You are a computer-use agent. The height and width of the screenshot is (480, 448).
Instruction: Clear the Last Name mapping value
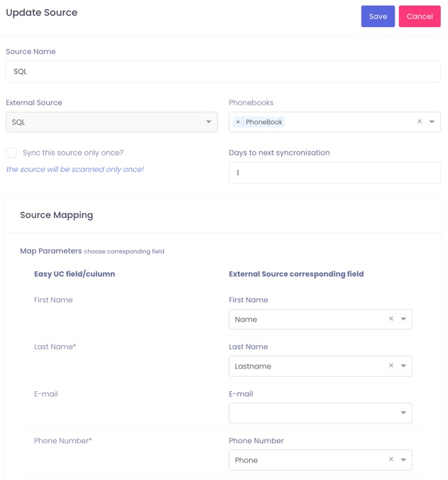(390, 366)
